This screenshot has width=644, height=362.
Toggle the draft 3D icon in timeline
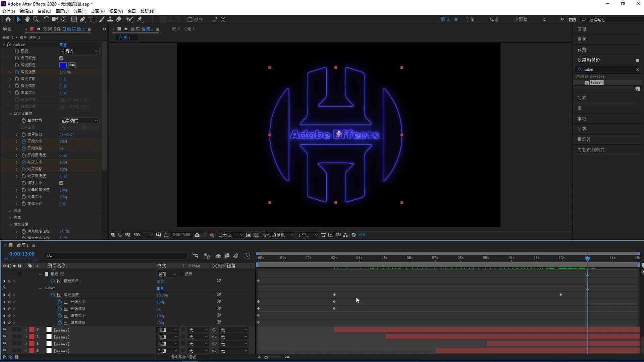[207, 256]
